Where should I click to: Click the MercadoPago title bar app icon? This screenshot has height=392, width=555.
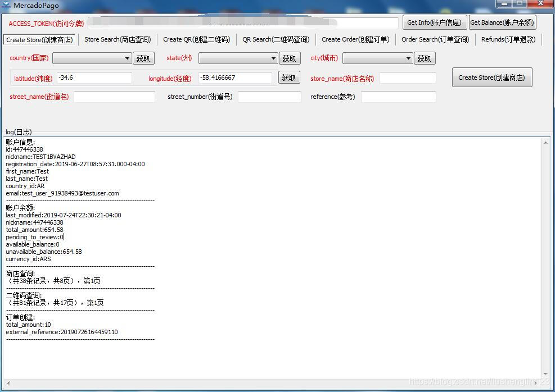(x=6, y=5)
